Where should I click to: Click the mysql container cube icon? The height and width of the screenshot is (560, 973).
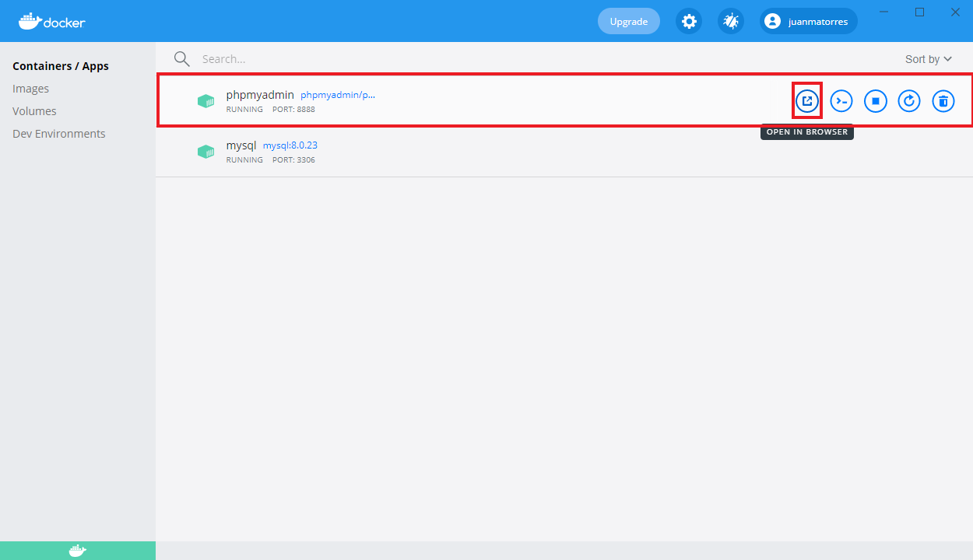click(x=205, y=152)
